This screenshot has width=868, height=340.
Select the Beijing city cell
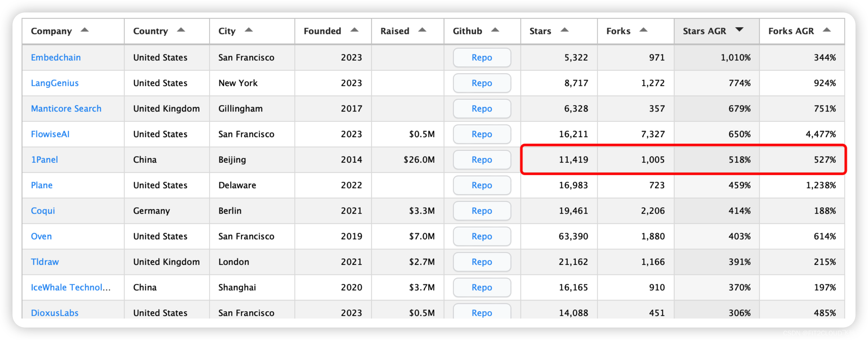coord(252,160)
